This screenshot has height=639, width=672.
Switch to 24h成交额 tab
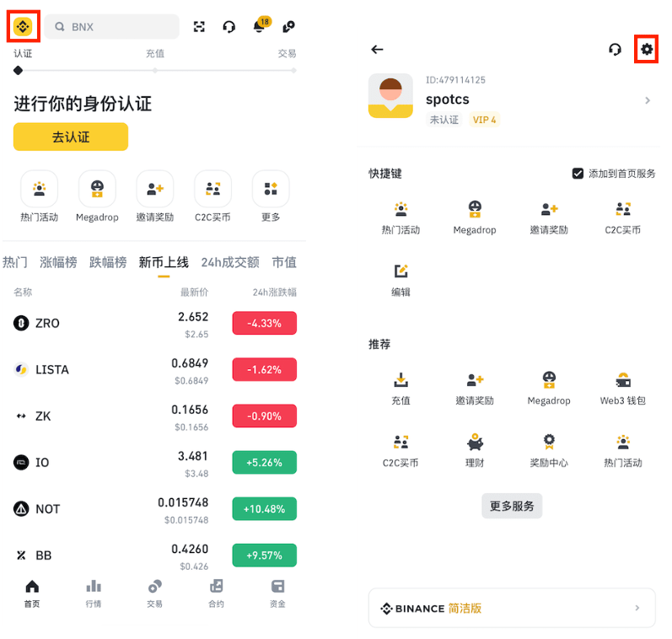(230, 262)
